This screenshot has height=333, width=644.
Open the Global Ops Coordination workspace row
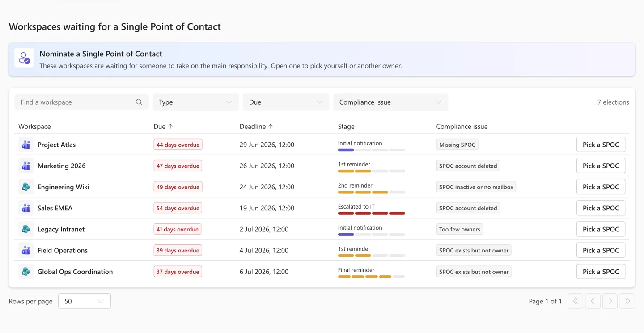pyautogui.click(x=322, y=272)
